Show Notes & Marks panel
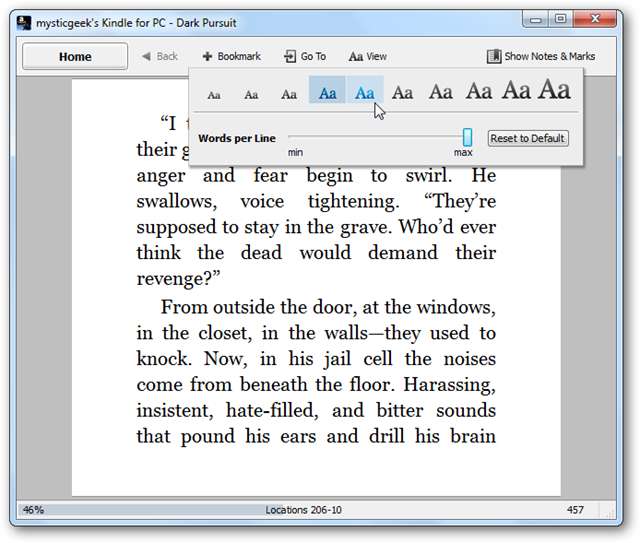640x543 pixels. pyautogui.click(x=541, y=57)
